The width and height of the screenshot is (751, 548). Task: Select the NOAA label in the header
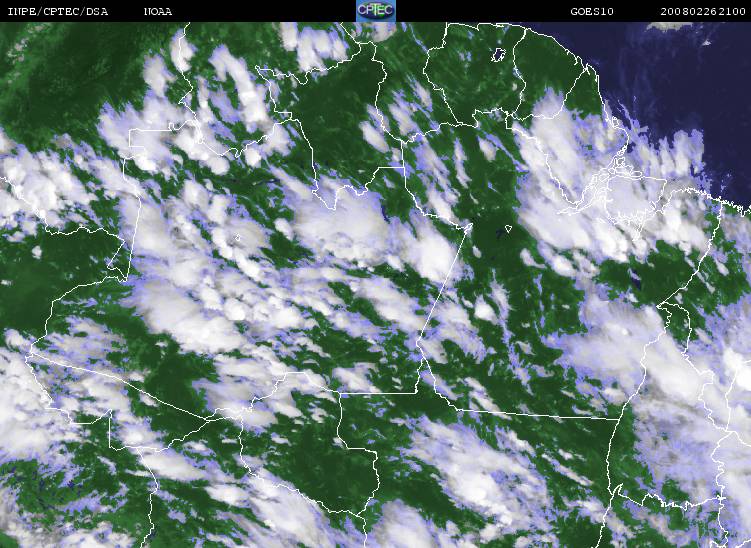point(158,11)
